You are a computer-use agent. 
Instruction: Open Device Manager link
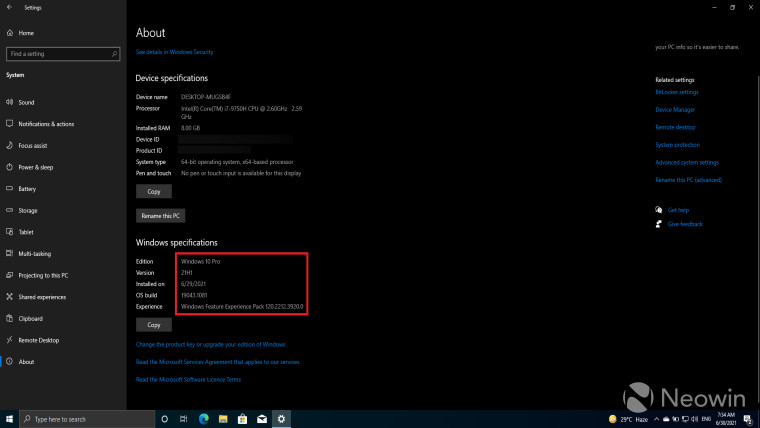pos(675,110)
